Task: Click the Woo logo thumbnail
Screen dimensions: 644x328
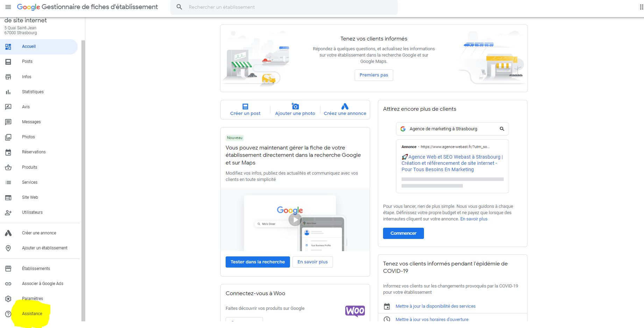Action: [x=355, y=311]
